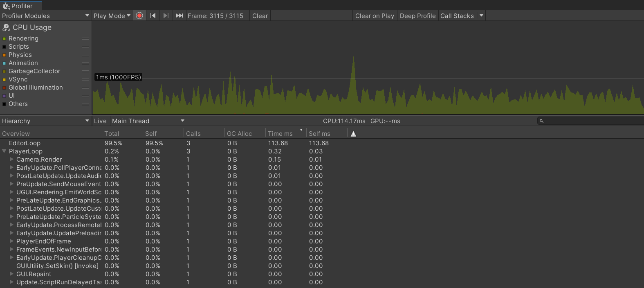The width and height of the screenshot is (644, 288).
Task: Sort by the Time ms column
Action: 280,134
